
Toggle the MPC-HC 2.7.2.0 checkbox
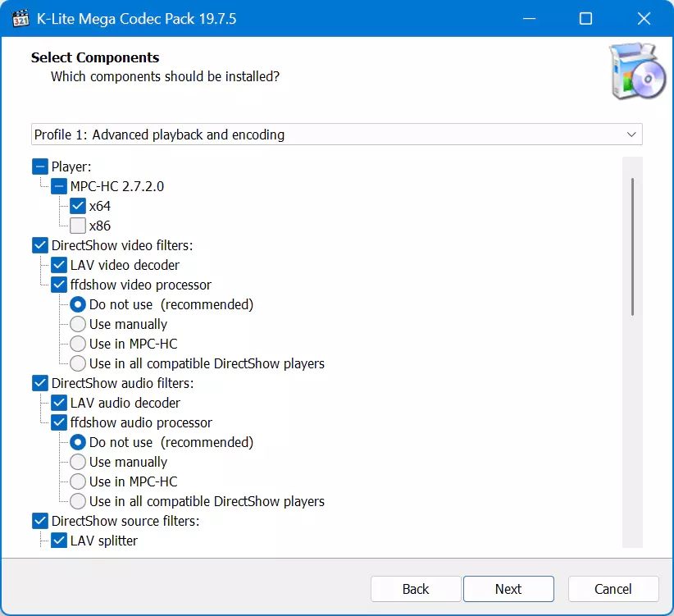pyautogui.click(x=59, y=186)
